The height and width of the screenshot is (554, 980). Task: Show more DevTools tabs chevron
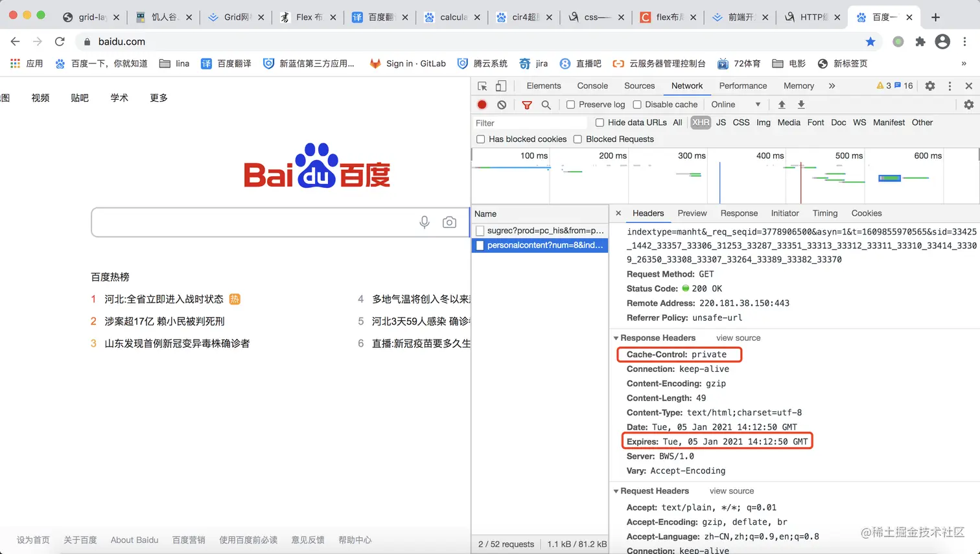(832, 86)
